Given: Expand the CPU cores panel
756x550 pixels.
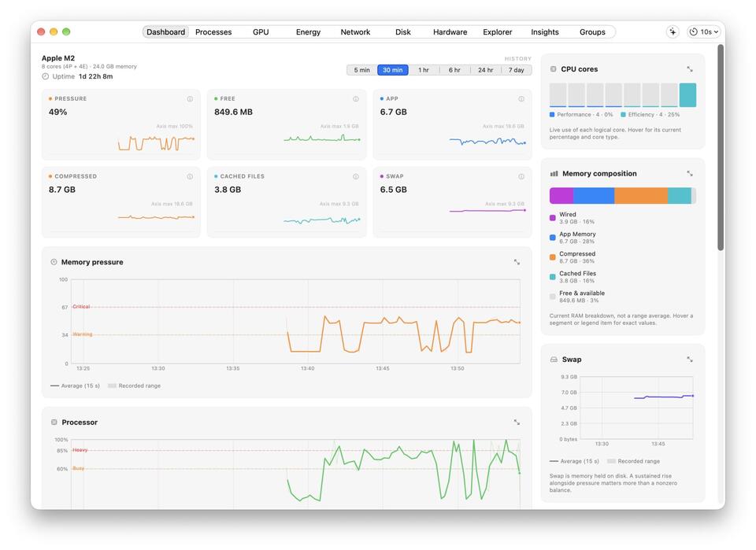Looking at the screenshot, I should click(690, 69).
